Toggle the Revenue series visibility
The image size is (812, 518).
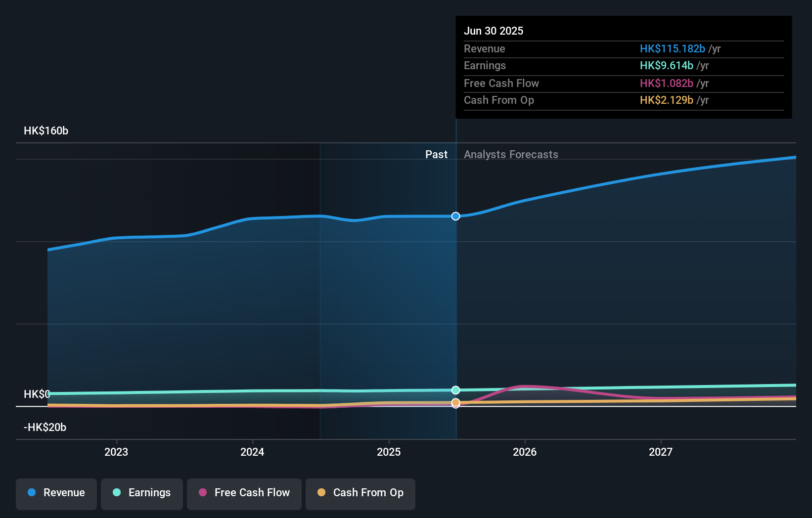point(56,494)
